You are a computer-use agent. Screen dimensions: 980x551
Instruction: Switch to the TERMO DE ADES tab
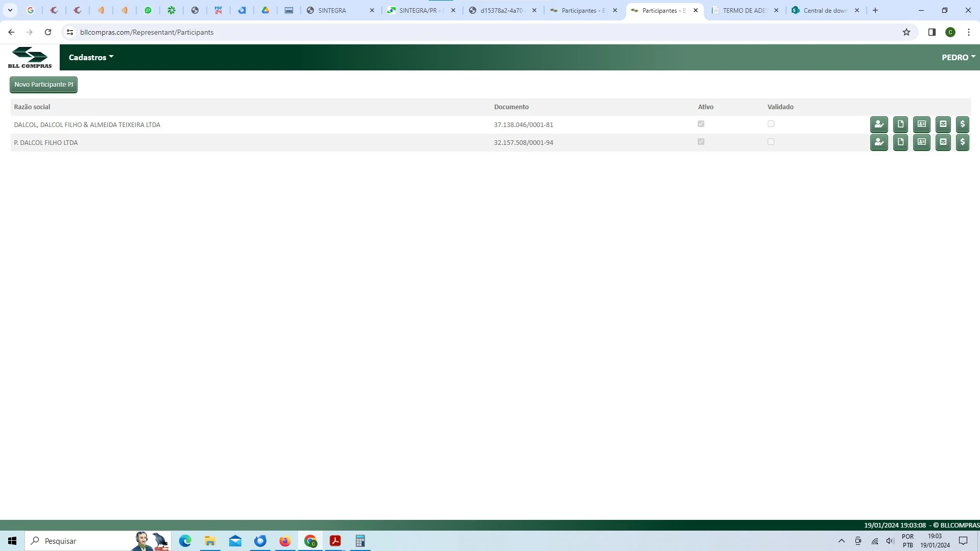[744, 10]
